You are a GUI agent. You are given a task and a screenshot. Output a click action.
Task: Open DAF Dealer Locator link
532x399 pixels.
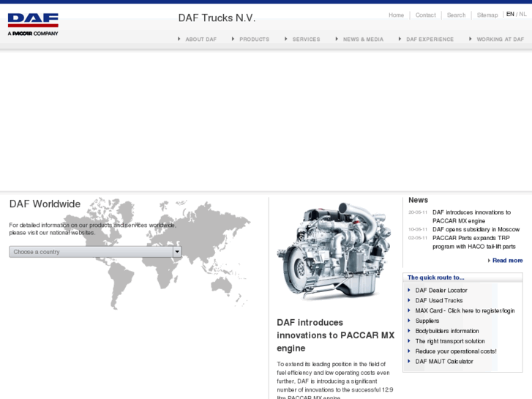[x=441, y=291]
